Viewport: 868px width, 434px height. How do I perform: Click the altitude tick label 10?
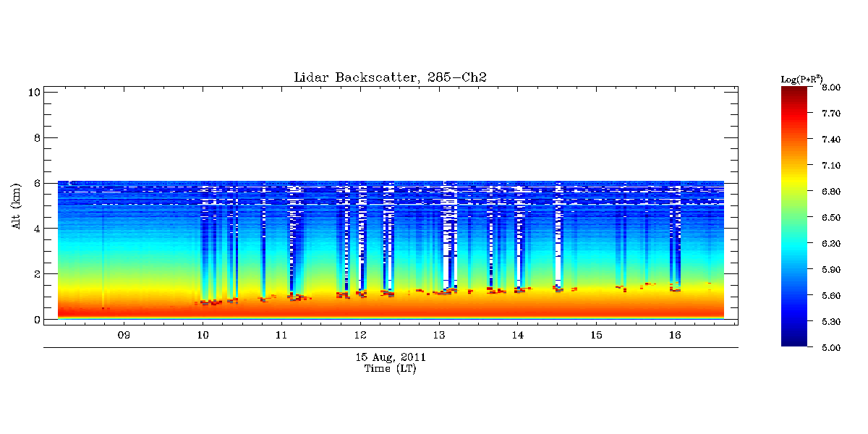pos(33,92)
